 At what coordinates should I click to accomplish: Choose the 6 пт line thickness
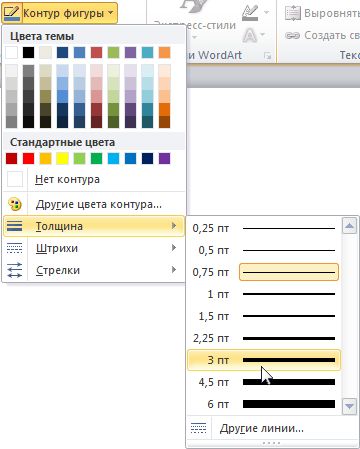[x=264, y=404]
